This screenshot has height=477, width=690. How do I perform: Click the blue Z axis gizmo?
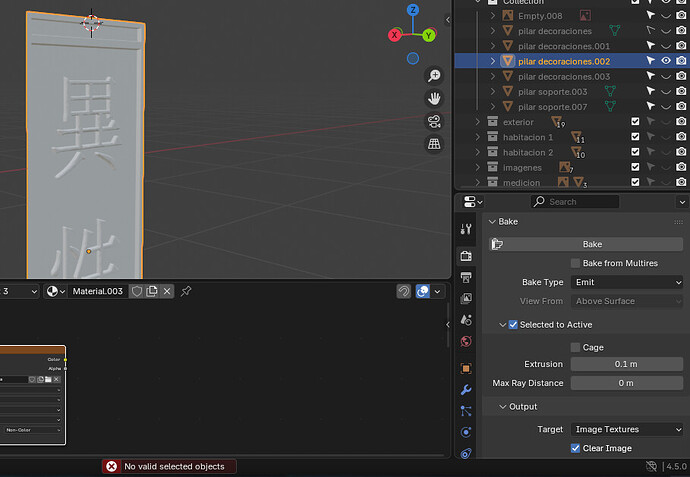(x=413, y=10)
